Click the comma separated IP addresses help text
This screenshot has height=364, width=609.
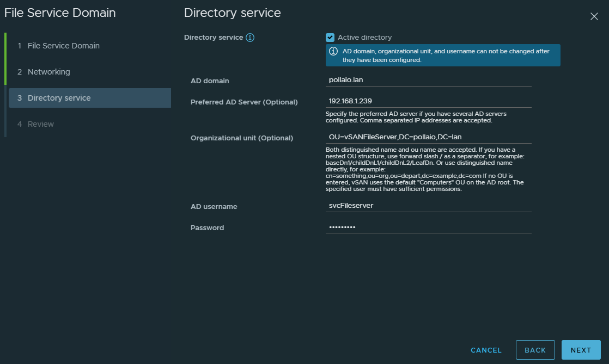coord(416,117)
